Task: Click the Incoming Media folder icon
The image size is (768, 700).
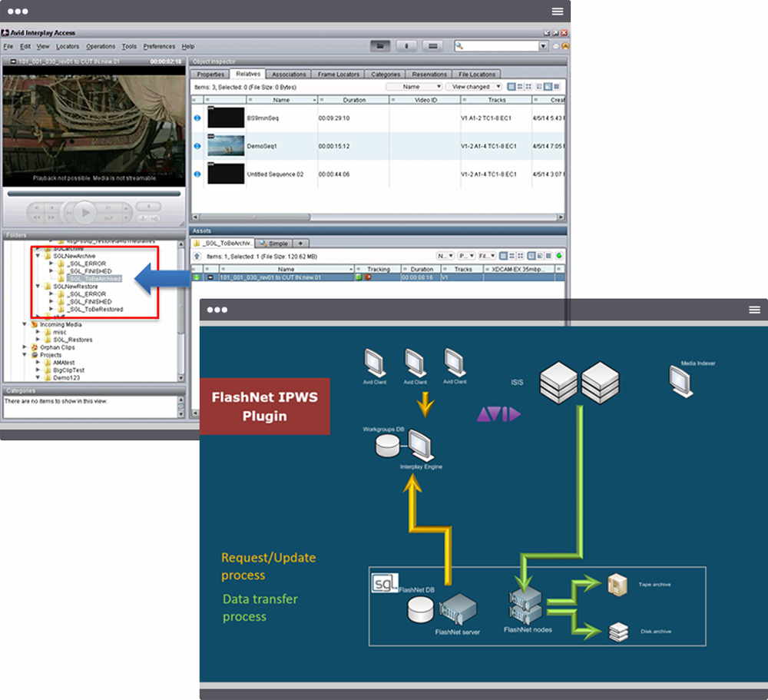Action: [x=35, y=324]
